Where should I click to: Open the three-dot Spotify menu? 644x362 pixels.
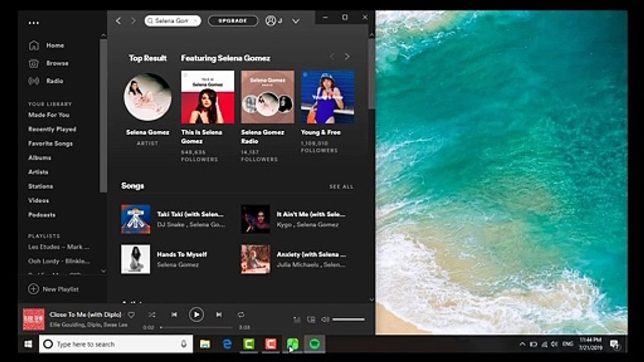pyautogui.click(x=34, y=23)
